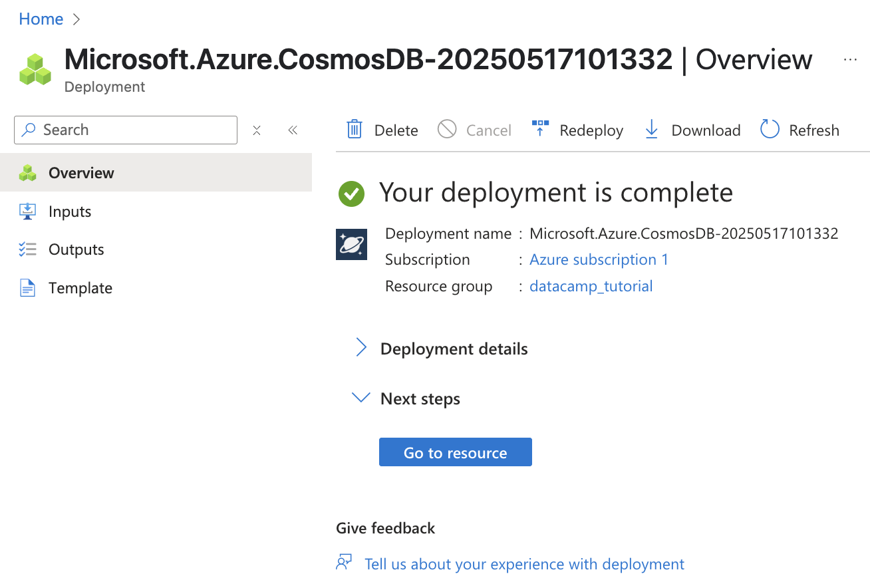
Task: Click the 'Your deployment is complete' heading
Action: click(x=556, y=193)
